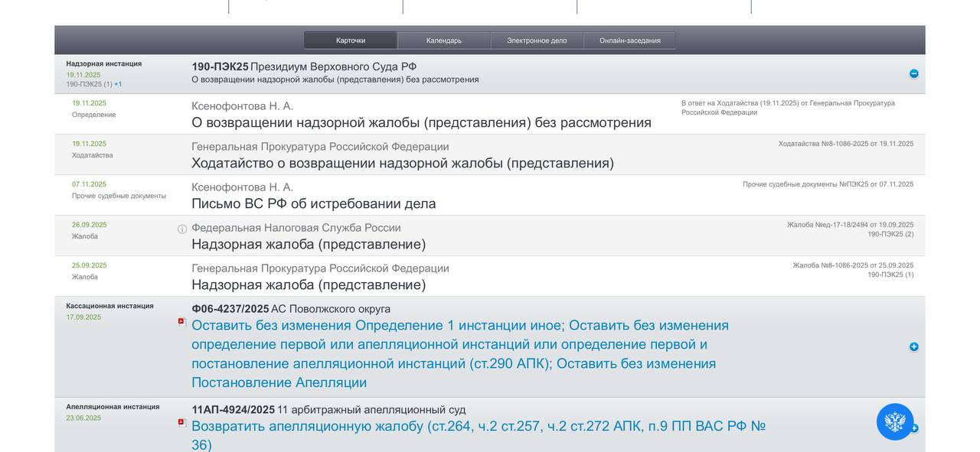
Task: Click the info icon near Федеральная Налоговая Служба
Action: 181,228
